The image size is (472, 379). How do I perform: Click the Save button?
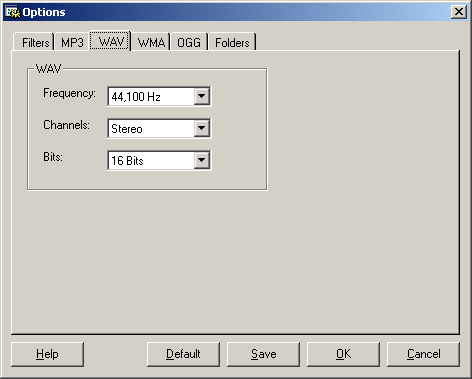point(263,354)
